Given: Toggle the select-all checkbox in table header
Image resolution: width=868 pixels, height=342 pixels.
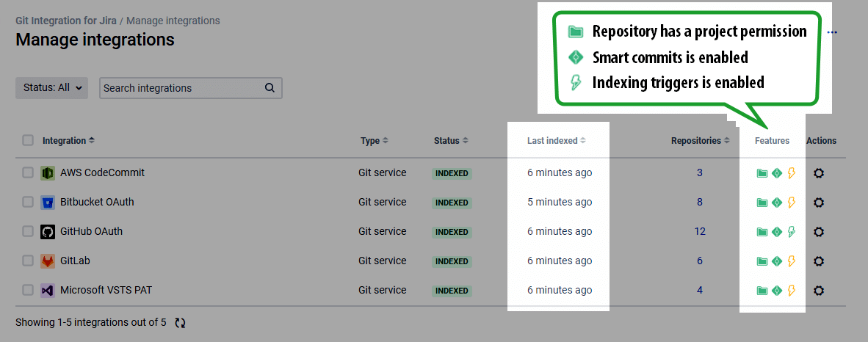Looking at the screenshot, I should [x=28, y=141].
